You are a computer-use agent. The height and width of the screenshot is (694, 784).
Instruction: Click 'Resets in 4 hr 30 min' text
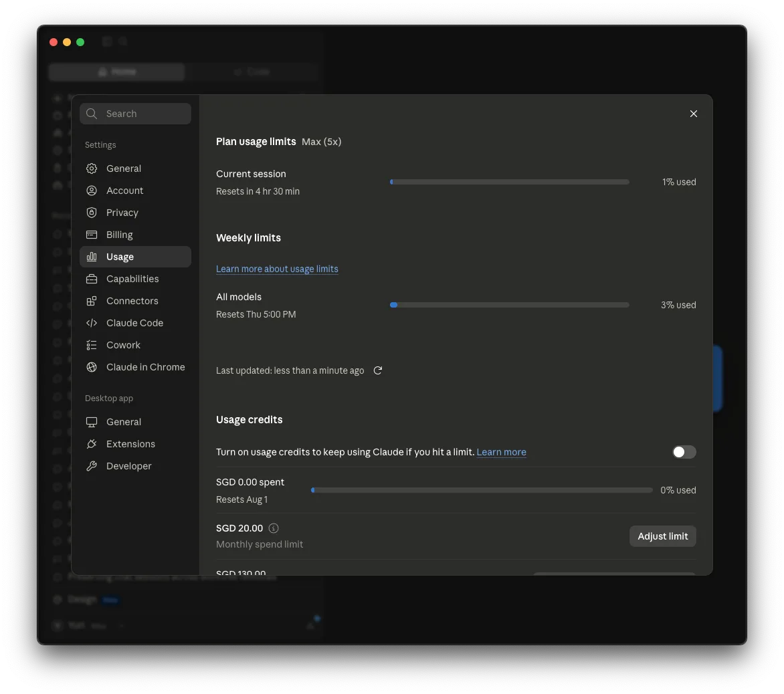[258, 191]
